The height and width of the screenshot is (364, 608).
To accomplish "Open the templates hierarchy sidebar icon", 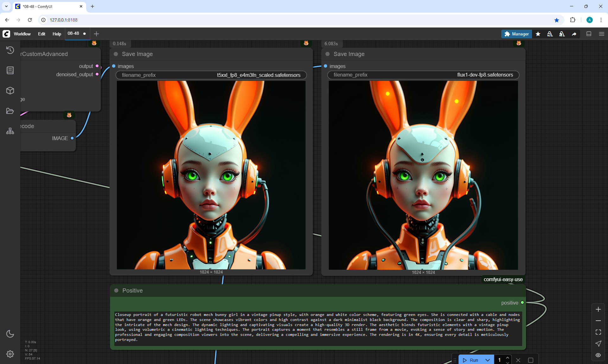I will (x=10, y=131).
